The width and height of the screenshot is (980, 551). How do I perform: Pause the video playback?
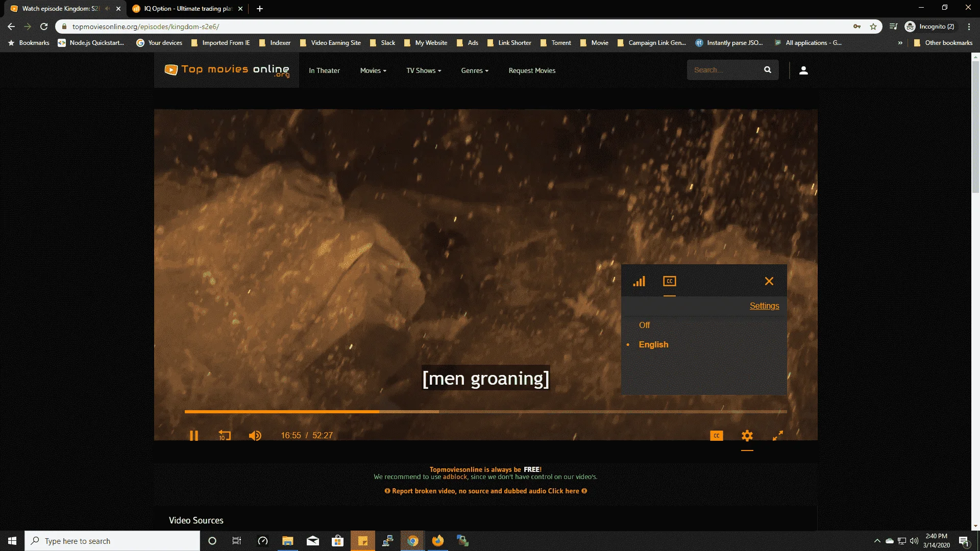point(193,436)
